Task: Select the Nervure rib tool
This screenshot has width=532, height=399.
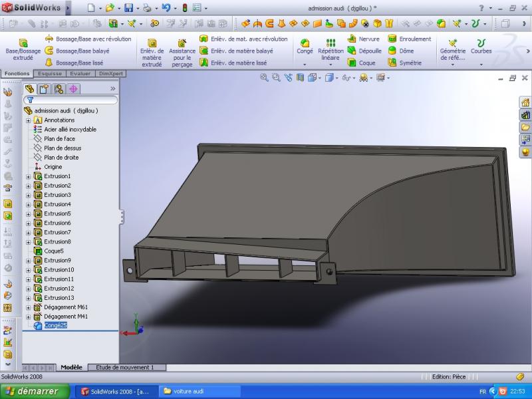Action: [x=363, y=39]
